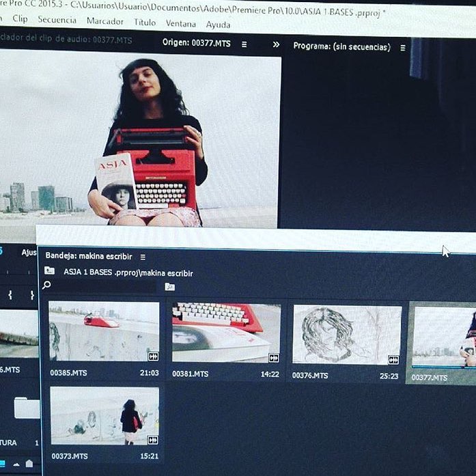This screenshot has height=476, width=476.
Task: Click the video-audio badge on 00385.MTS
Action: click(x=153, y=356)
